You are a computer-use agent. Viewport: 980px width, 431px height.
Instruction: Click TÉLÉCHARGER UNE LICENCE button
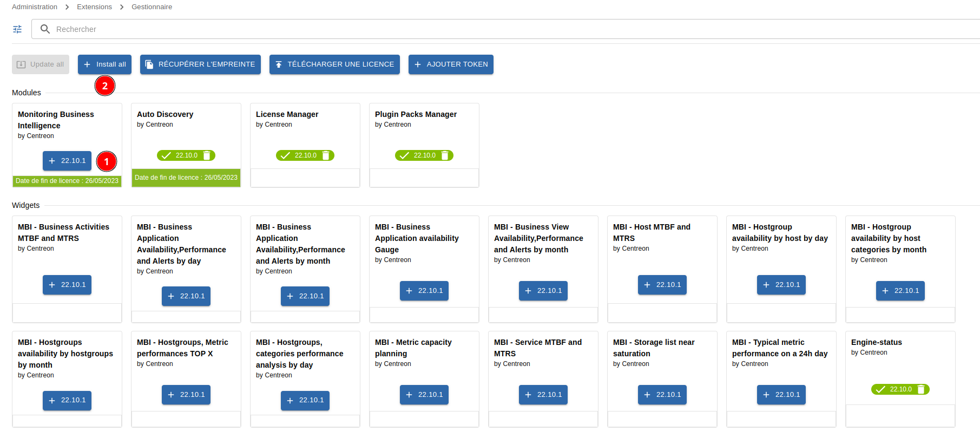click(334, 64)
